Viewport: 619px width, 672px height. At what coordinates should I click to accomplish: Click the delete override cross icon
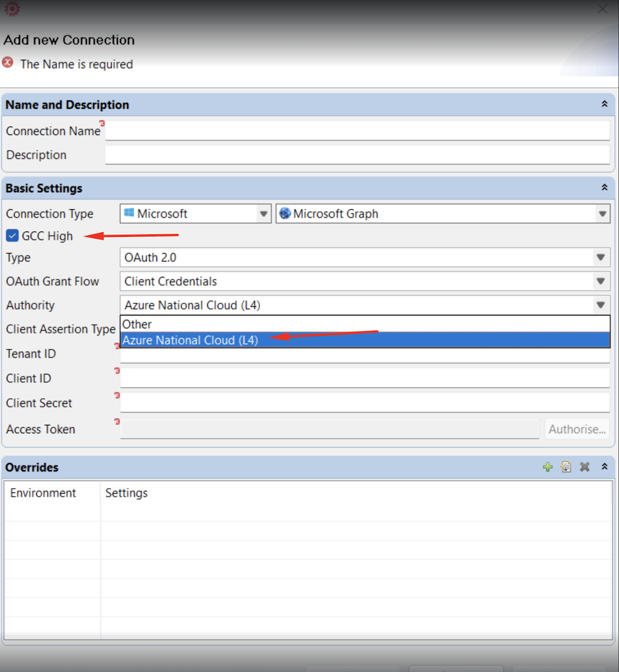click(585, 467)
